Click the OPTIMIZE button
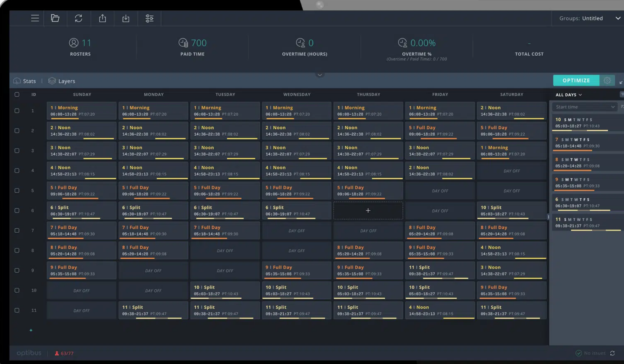624x364 pixels. [x=576, y=80]
